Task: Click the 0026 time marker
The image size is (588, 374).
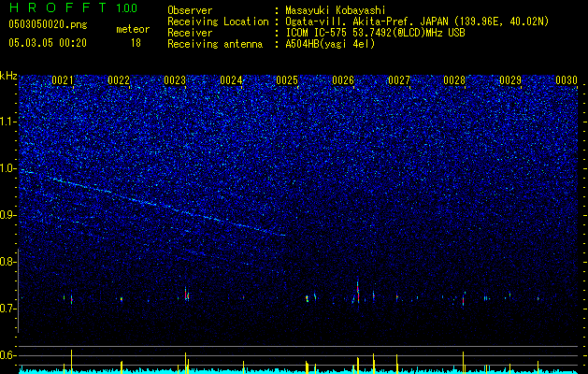Action: [x=343, y=80]
